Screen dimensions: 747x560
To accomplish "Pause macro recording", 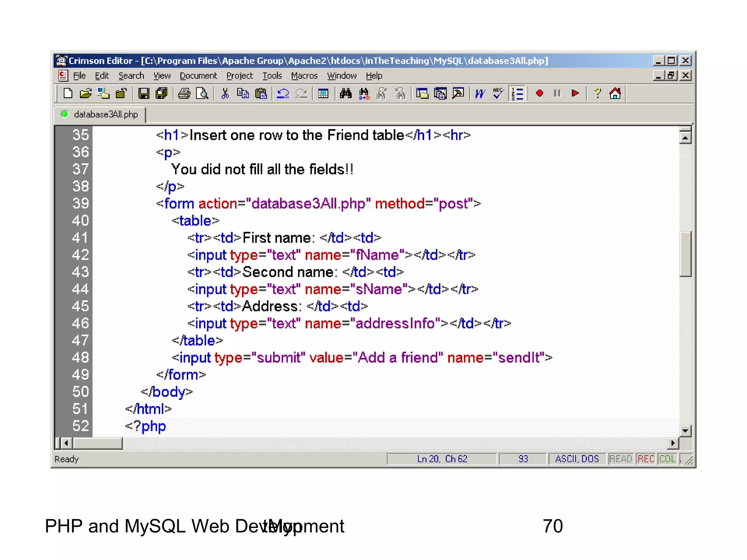I will click(x=557, y=94).
